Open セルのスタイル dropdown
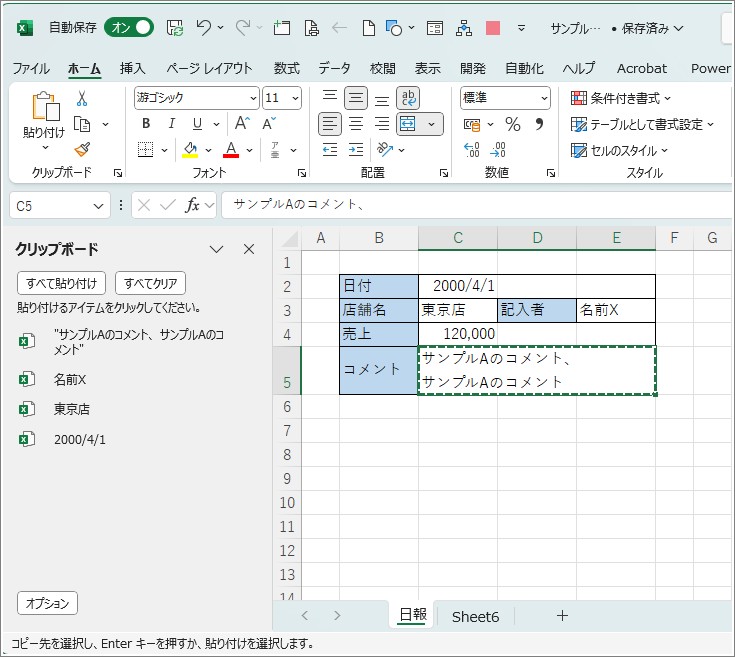Image resolution: width=735 pixels, height=657 pixels. [619, 150]
